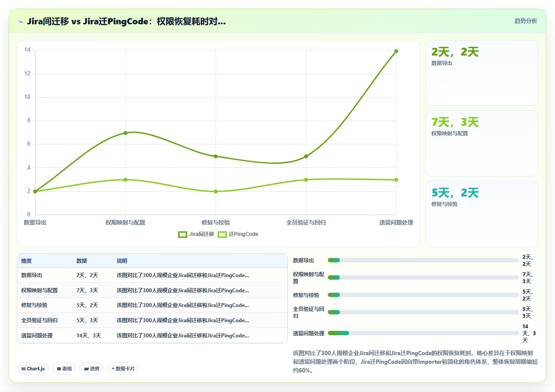Click the Chart.js tag icon
Viewport: 555px width, 392px height.
(x=23, y=369)
